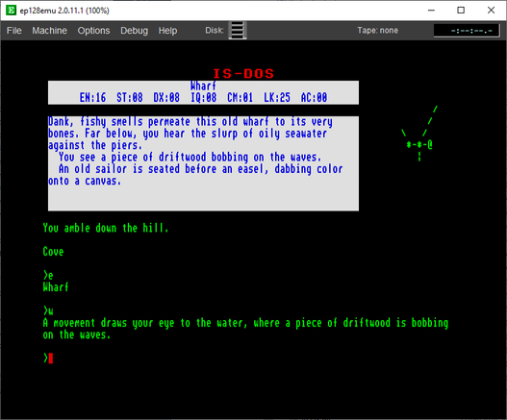The height and width of the screenshot is (420, 507).
Task: Click the AC:00 stat value
Action: click(314, 97)
